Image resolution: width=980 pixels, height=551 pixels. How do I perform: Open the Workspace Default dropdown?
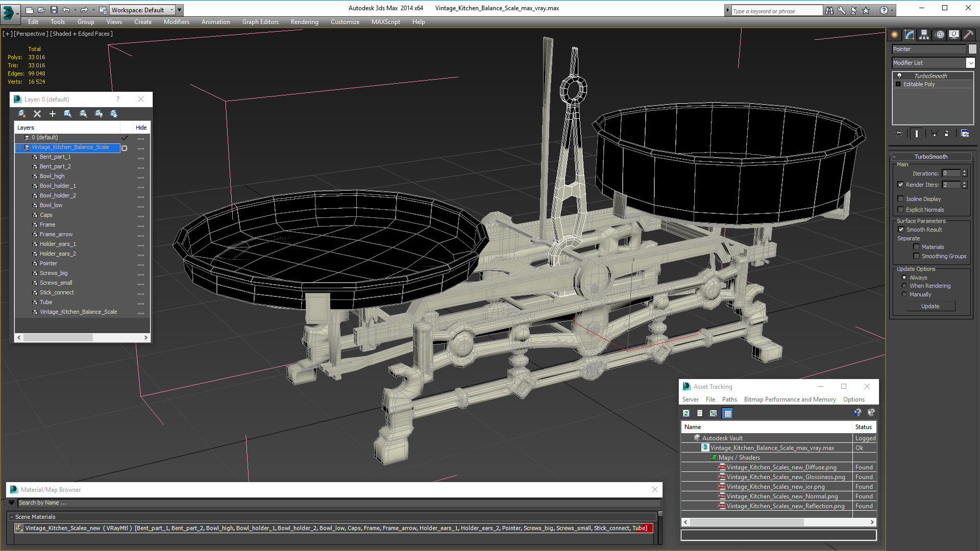172,10
